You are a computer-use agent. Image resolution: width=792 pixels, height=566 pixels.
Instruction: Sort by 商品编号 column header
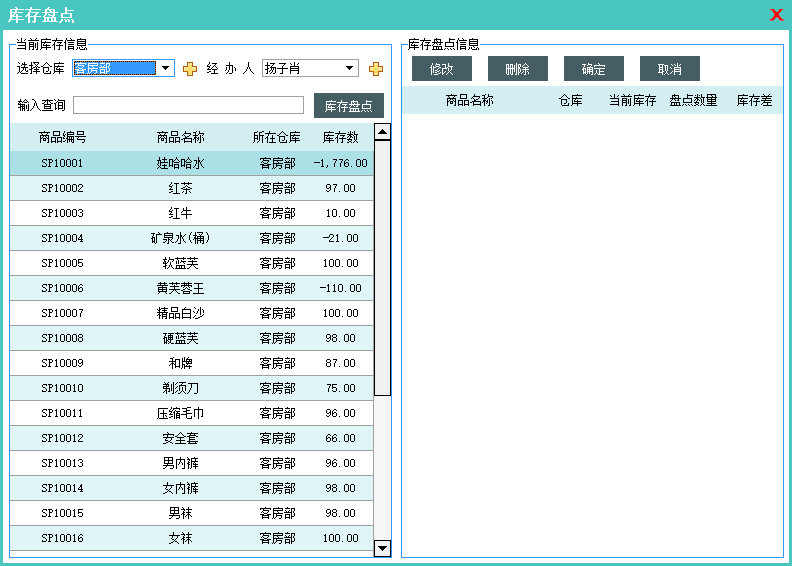[62, 137]
